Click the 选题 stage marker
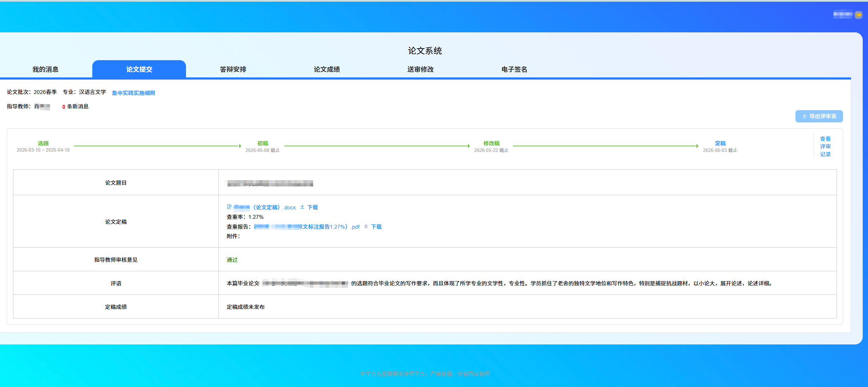This screenshot has height=387, width=868. 43,143
